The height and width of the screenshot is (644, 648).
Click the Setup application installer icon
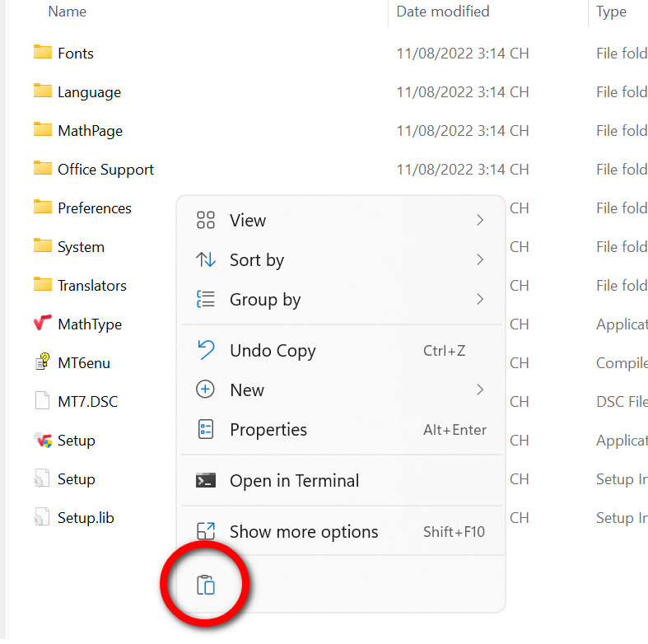pos(43,440)
